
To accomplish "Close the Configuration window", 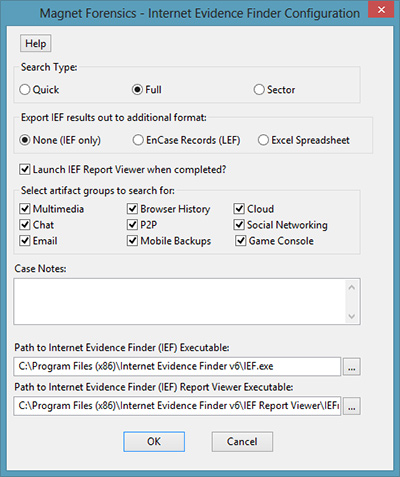I will tap(381, 9).
